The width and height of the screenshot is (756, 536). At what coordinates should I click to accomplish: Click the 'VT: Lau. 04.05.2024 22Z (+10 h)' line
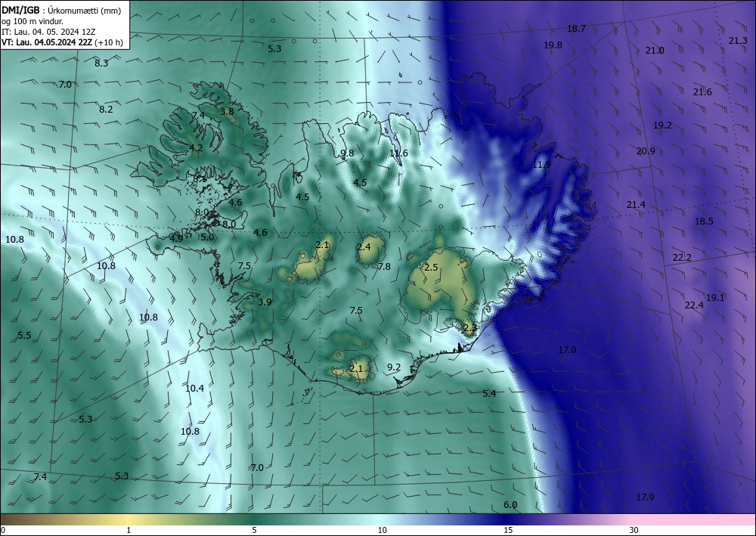62,42
